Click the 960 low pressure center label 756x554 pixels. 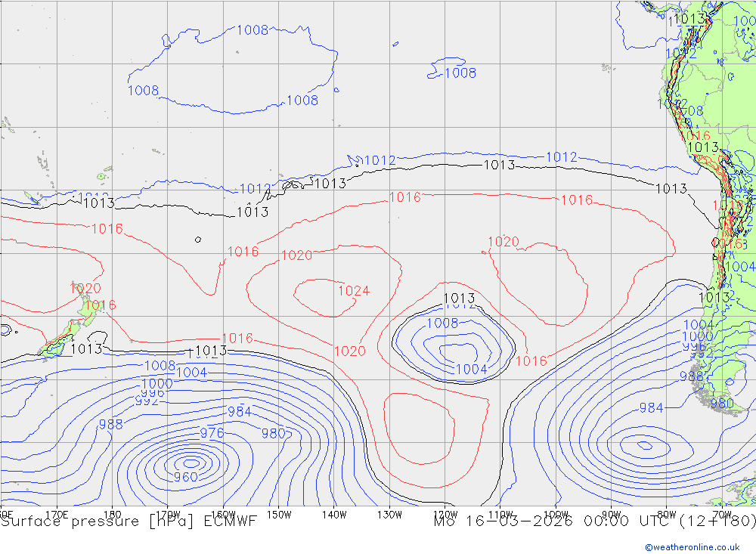point(186,477)
